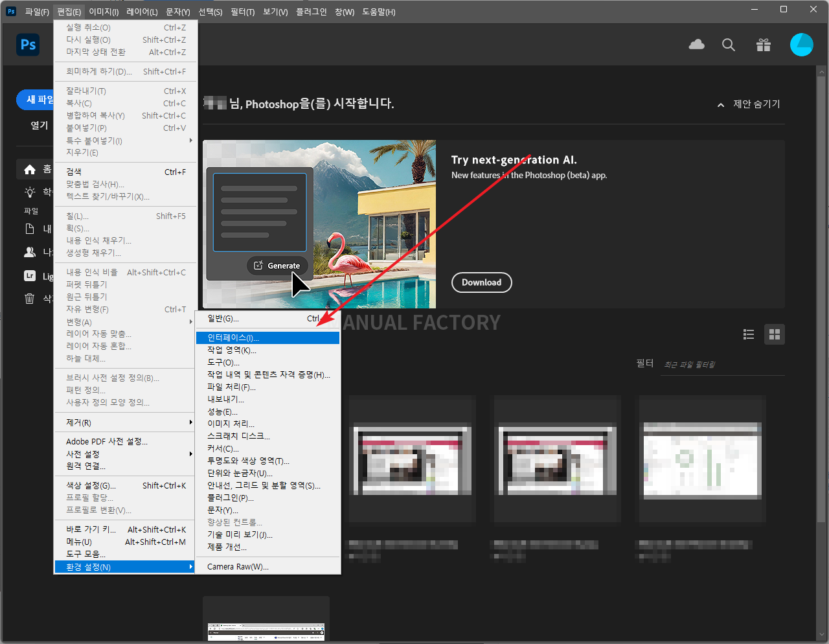The width and height of the screenshot is (829, 644).
Task: Switch to list view icon
Action: (749, 334)
